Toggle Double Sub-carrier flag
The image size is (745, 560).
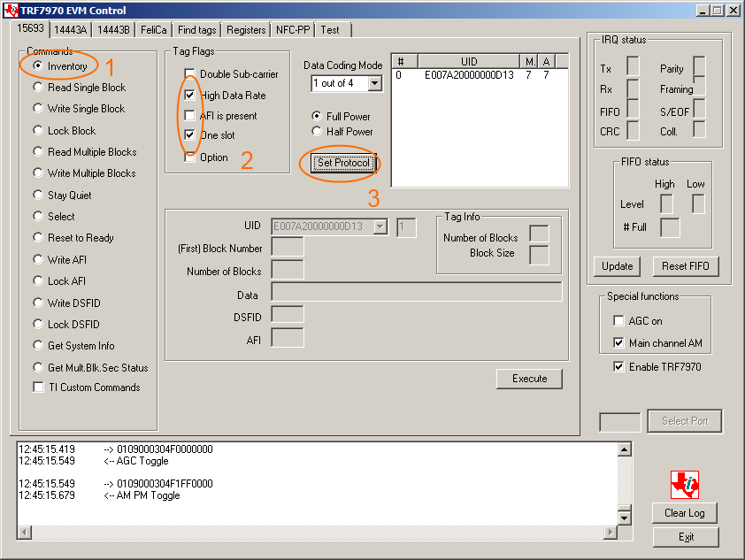click(189, 74)
